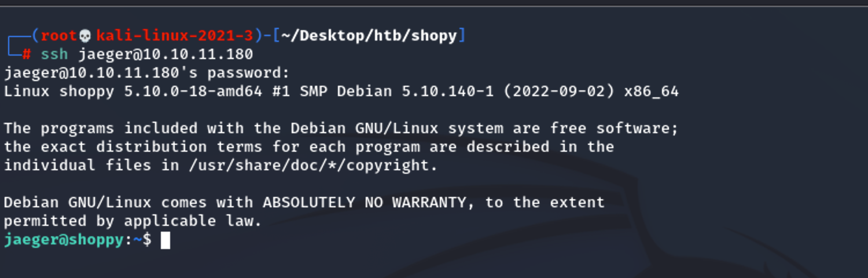Screen dimensions: 868x278
Task: Click the 'Debian GNU/Linux comes with' text
Action: click(128, 203)
